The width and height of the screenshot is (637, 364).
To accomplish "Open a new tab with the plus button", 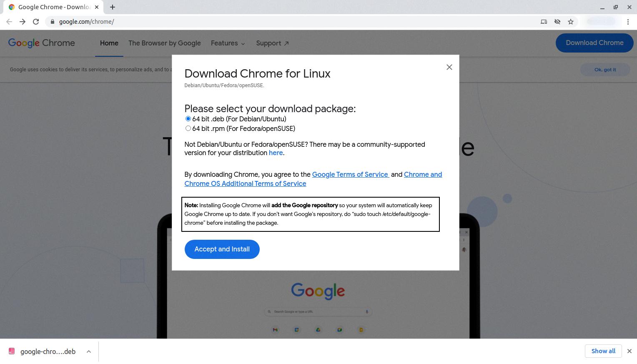I will tap(113, 7).
